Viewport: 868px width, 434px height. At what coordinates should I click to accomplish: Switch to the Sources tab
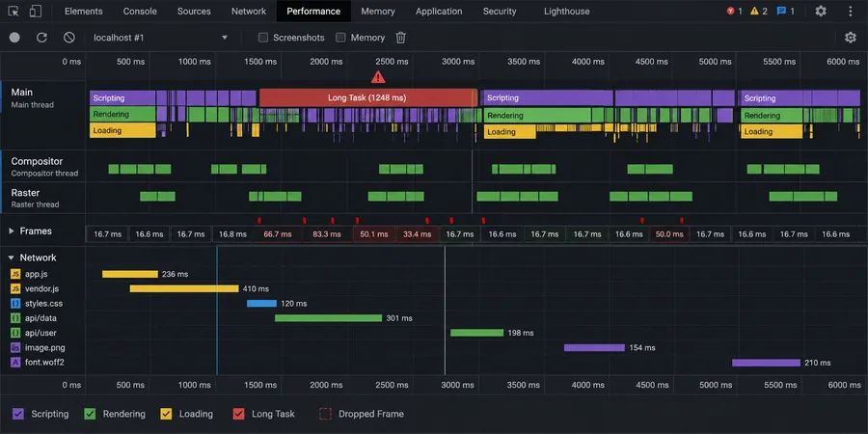coord(194,11)
